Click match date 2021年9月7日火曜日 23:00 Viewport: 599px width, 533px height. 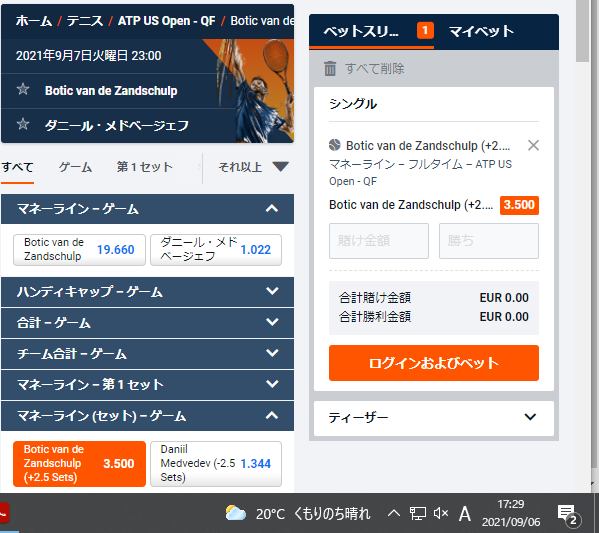(x=88, y=56)
